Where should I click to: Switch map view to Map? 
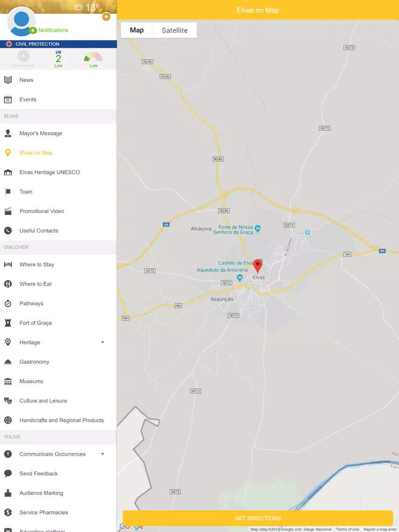pos(137,30)
